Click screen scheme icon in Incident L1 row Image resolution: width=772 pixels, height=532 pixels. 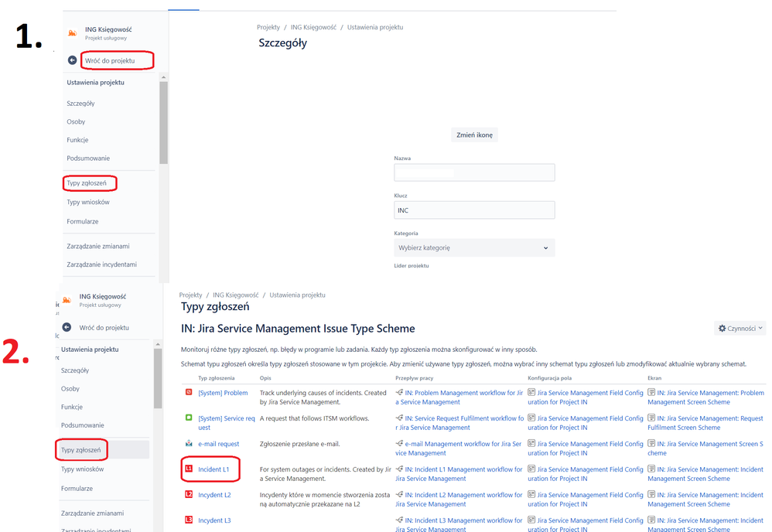click(x=651, y=469)
